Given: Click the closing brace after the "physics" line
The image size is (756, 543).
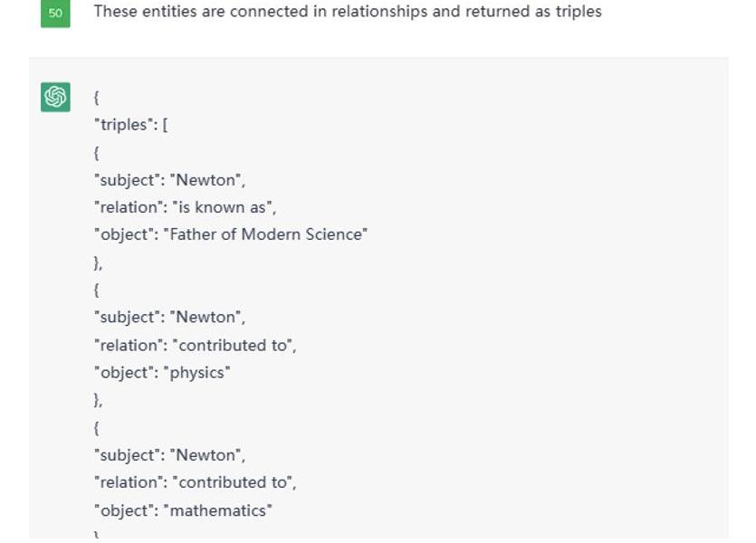Looking at the screenshot, I should click(98, 400).
